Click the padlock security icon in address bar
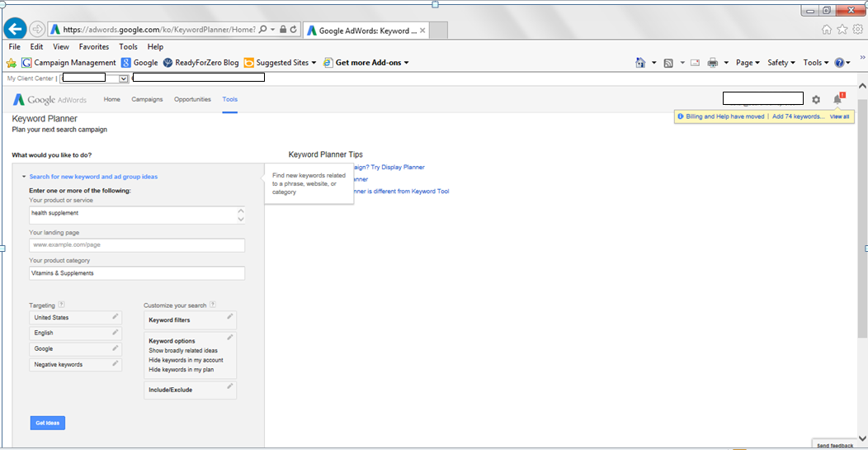 coord(283,30)
